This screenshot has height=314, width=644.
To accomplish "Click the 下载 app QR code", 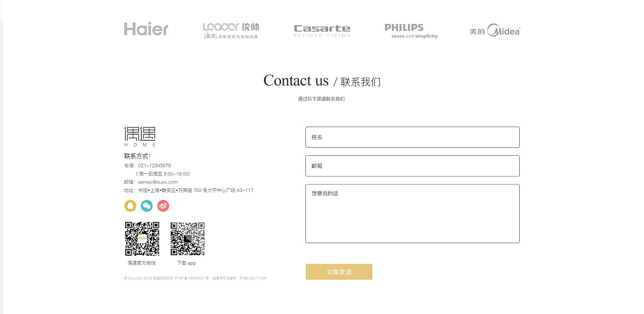I will click(187, 239).
